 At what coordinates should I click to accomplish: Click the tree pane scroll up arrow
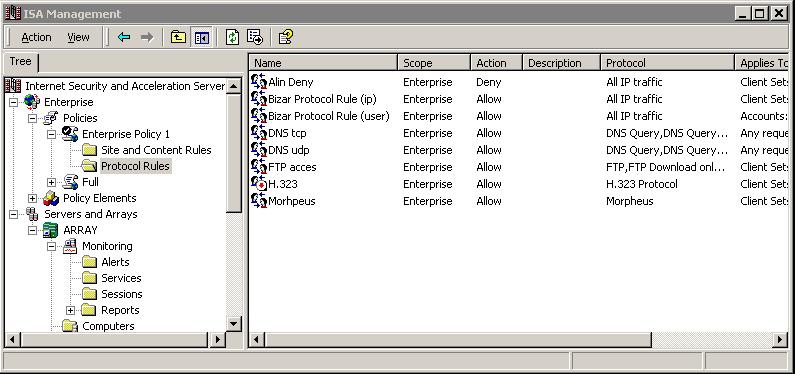tap(234, 86)
